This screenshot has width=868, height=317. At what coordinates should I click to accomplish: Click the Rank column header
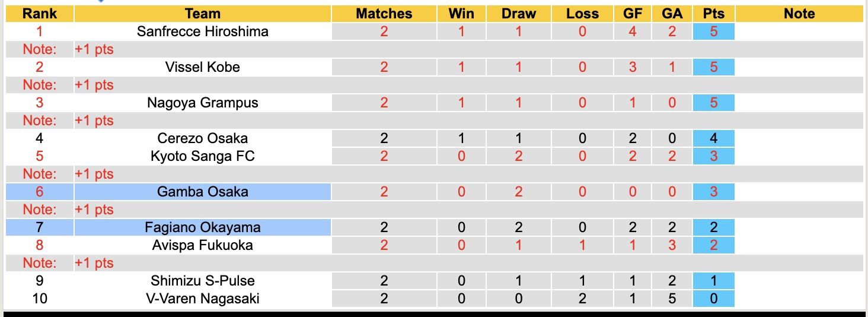click(40, 14)
